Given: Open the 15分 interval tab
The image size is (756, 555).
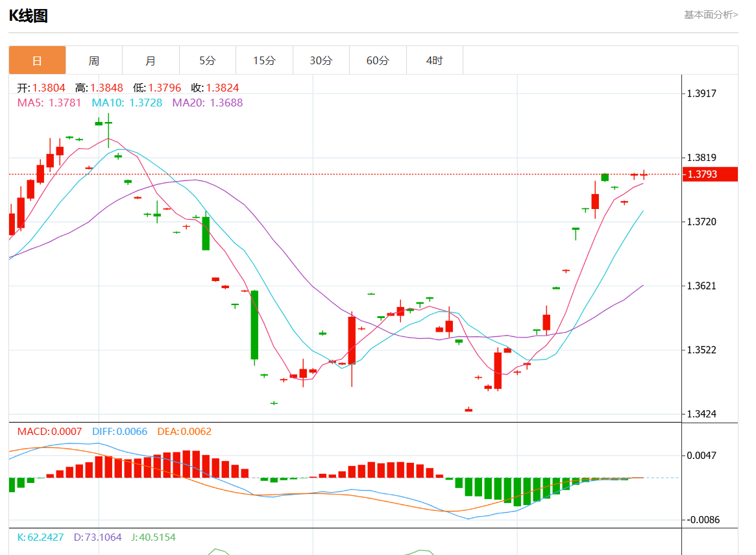Looking at the screenshot, I should tap(264, 60).
